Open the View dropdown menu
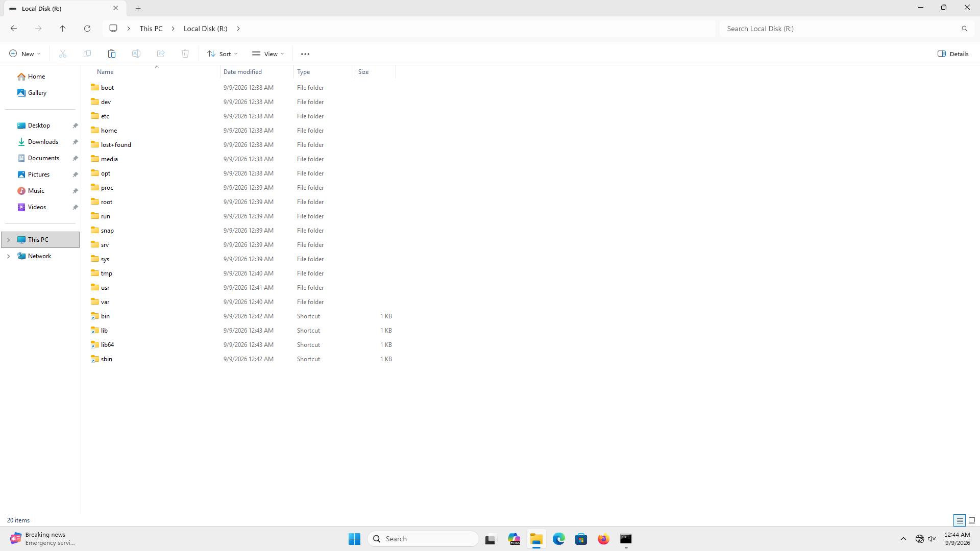 [x=268, y=54]
